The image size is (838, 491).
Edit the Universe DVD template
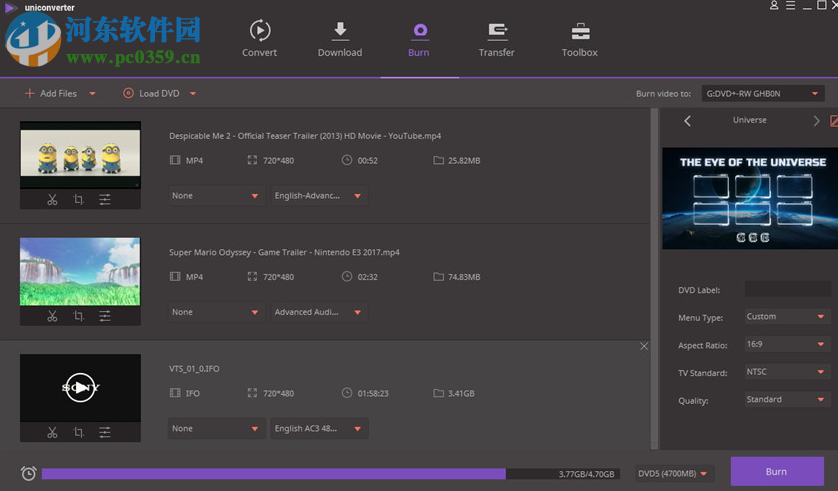834,121
